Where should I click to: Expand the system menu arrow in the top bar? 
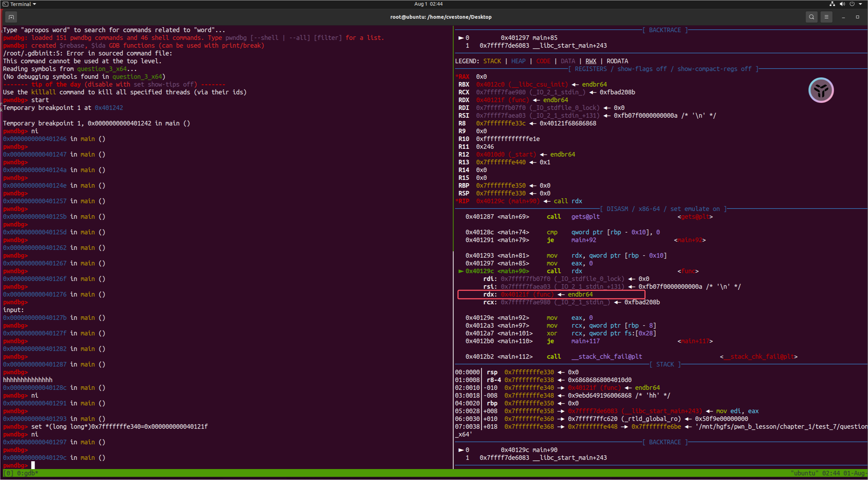pos(861,4)
